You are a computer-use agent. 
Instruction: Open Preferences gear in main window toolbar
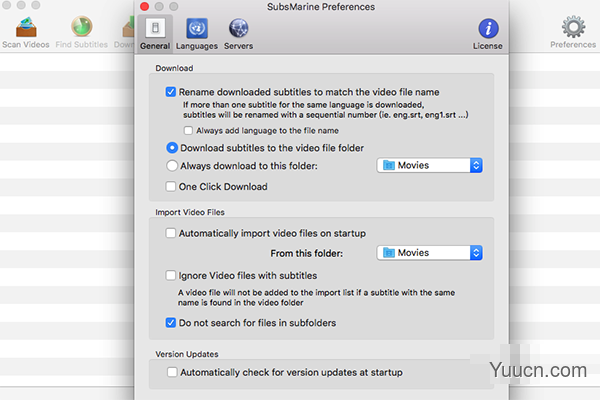click(x=573, y=27)
